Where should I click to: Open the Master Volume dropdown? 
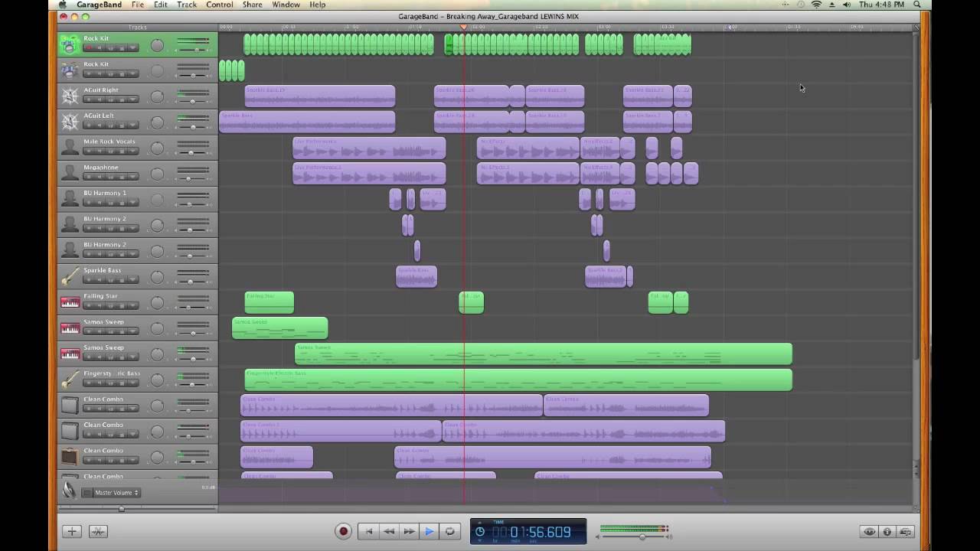click(116, 493)
